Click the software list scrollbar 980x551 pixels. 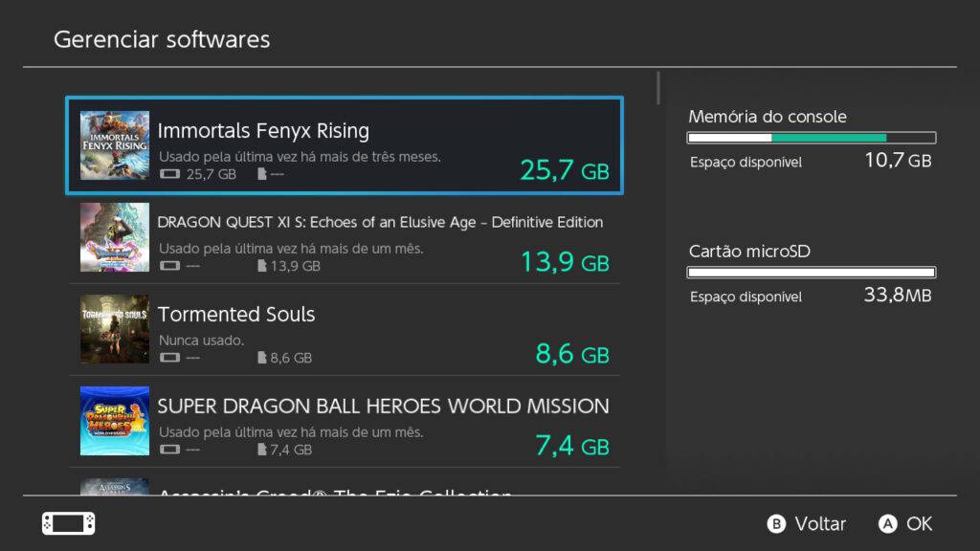(658, 88)
